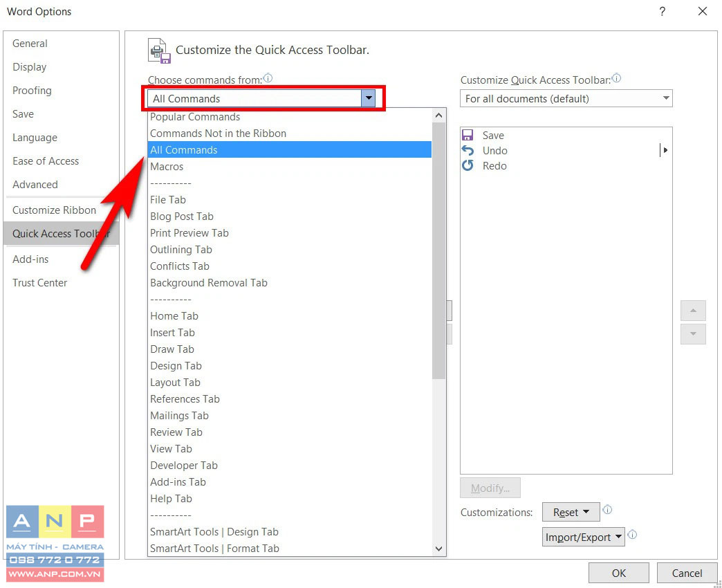
Task: Select Mailings Tab option
Action: pos(290,415)
